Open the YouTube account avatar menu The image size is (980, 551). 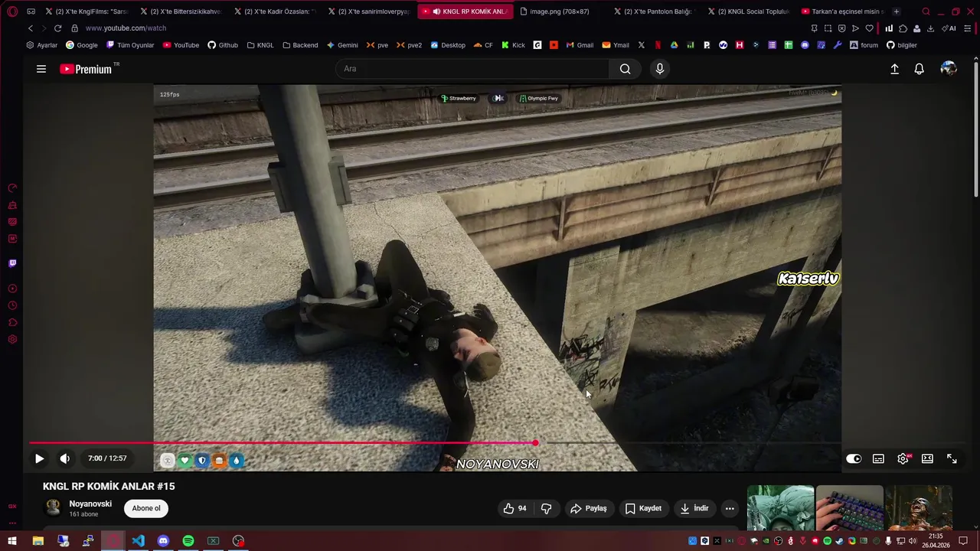click(x=949, y=69)
